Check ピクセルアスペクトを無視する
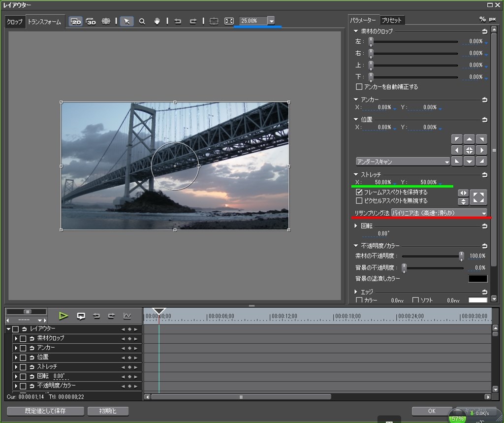The image size is (504, 423). [359, 201]
